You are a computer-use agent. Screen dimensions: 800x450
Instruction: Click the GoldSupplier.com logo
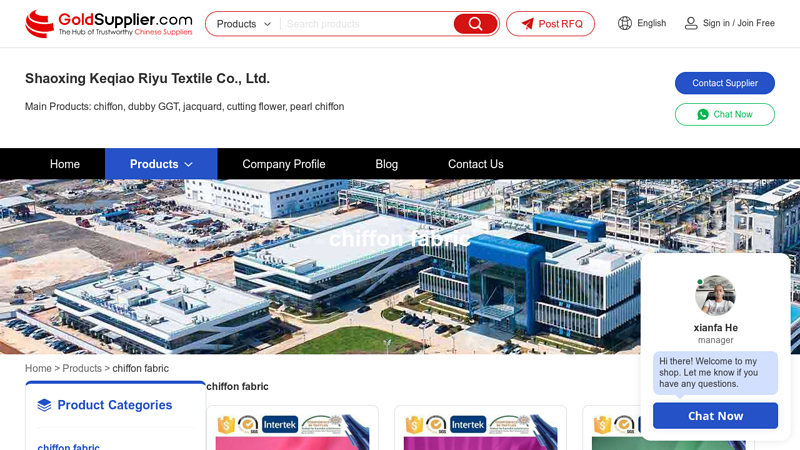108,23
